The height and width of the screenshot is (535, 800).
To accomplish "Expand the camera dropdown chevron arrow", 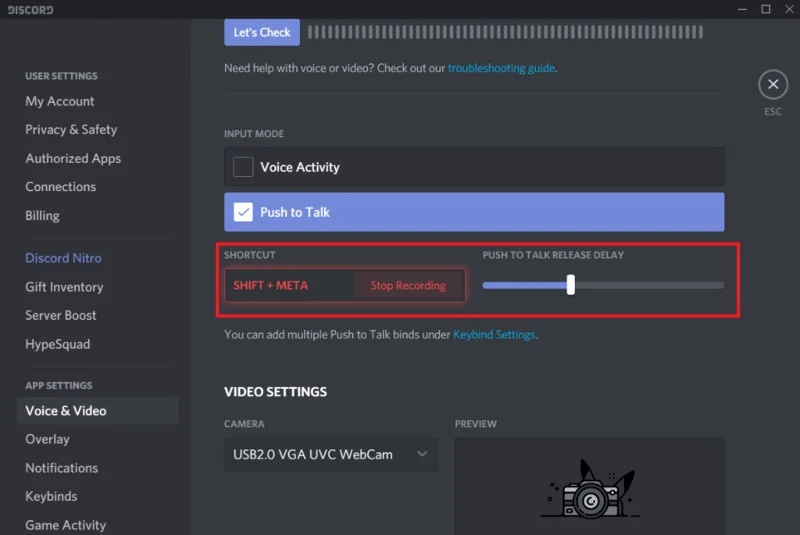I will [x=421, y=453].
